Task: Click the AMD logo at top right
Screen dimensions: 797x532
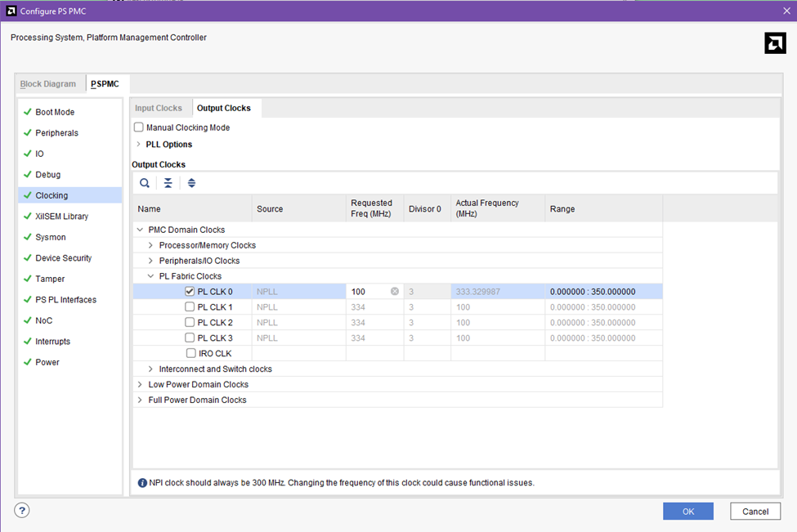Action: [774, 43]
